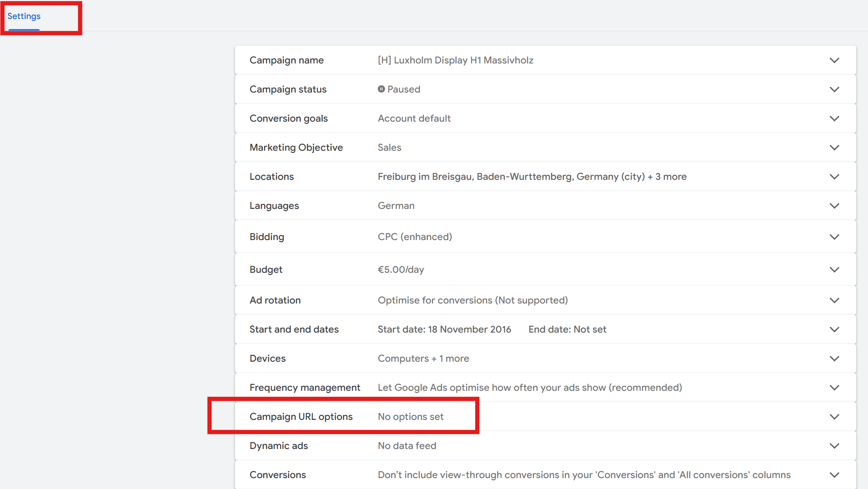Expand the Ad rotation section
This screenshot has width=868, height=489.
pos(834,300)
